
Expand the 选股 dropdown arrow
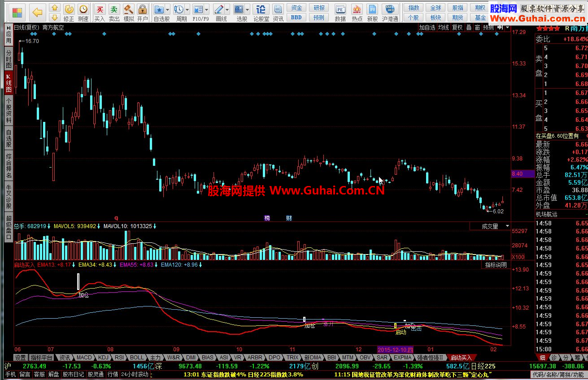click(x=247, y=9)
